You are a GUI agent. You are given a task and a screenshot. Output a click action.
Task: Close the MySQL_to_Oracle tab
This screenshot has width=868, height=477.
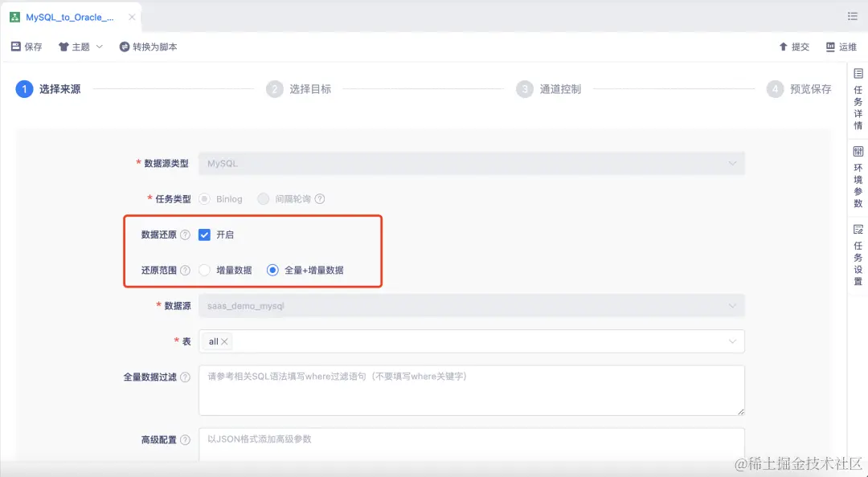coord(132,17)
